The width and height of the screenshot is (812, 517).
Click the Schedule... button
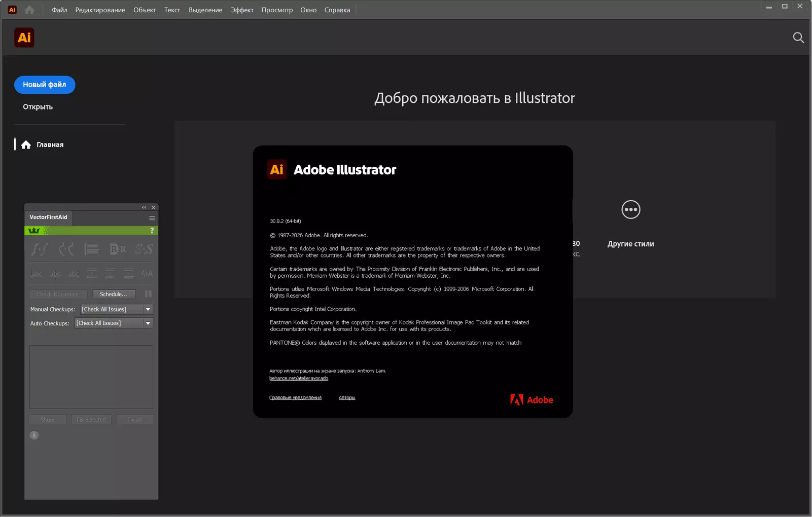tap(114, 294)
